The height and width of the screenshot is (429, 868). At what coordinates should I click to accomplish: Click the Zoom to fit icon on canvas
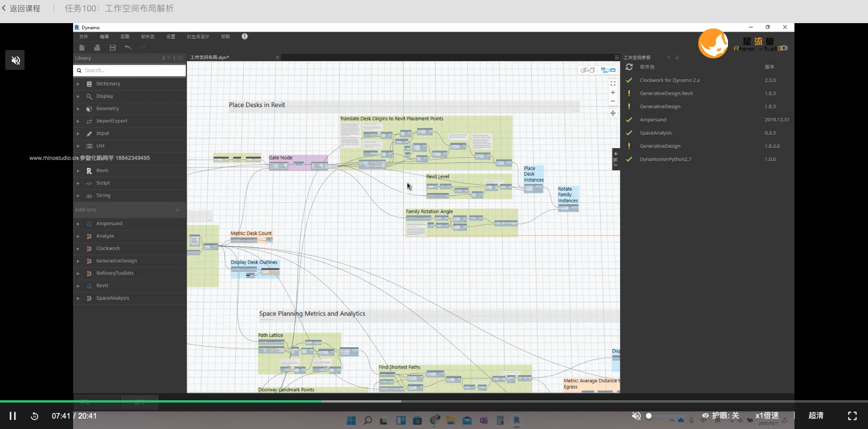[613, 84]
